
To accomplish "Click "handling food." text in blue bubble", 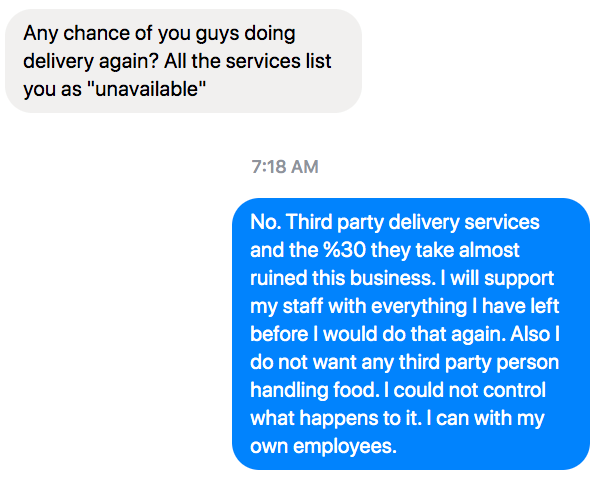I will (x=314, y=391).
